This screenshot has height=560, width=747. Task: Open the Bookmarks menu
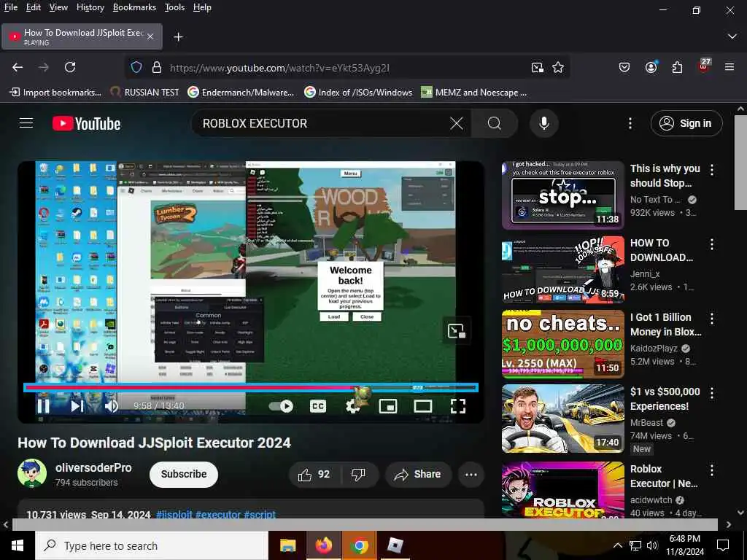134,7
